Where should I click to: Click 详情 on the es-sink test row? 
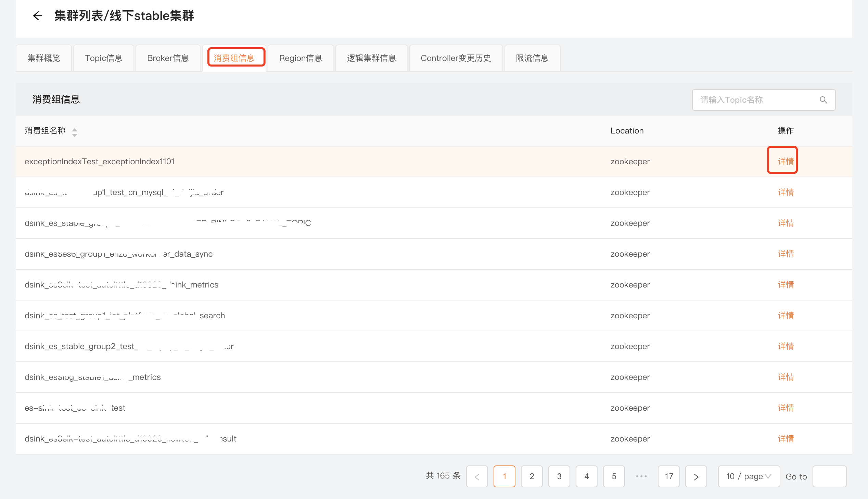pyautogui.click(x=786, y=408)
